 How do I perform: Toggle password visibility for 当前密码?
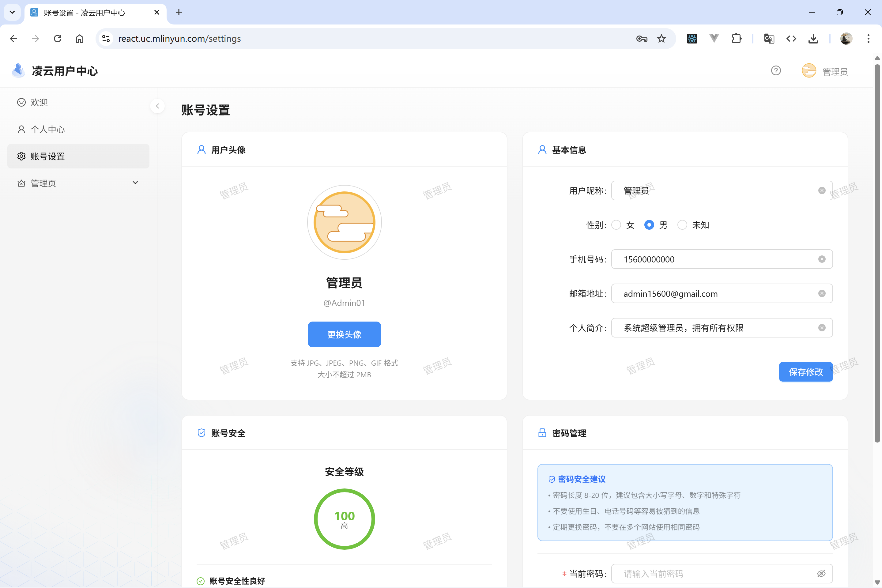coord(821,573)
